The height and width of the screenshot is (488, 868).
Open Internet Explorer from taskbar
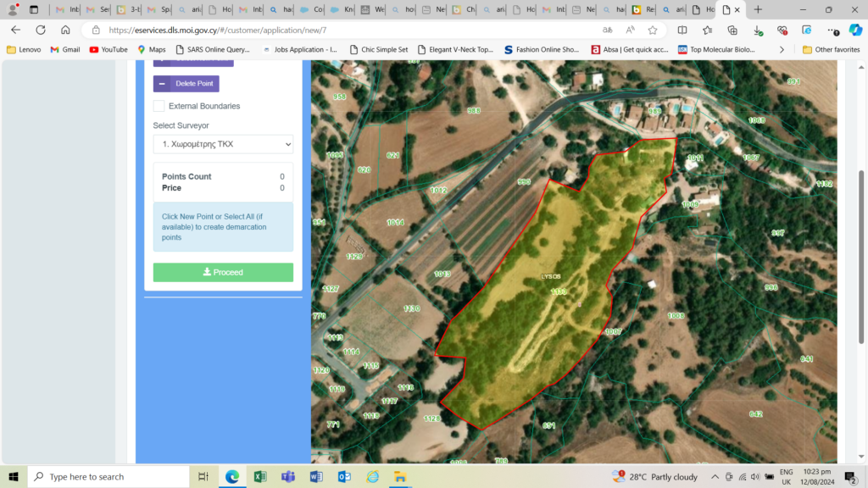[373, 476]
